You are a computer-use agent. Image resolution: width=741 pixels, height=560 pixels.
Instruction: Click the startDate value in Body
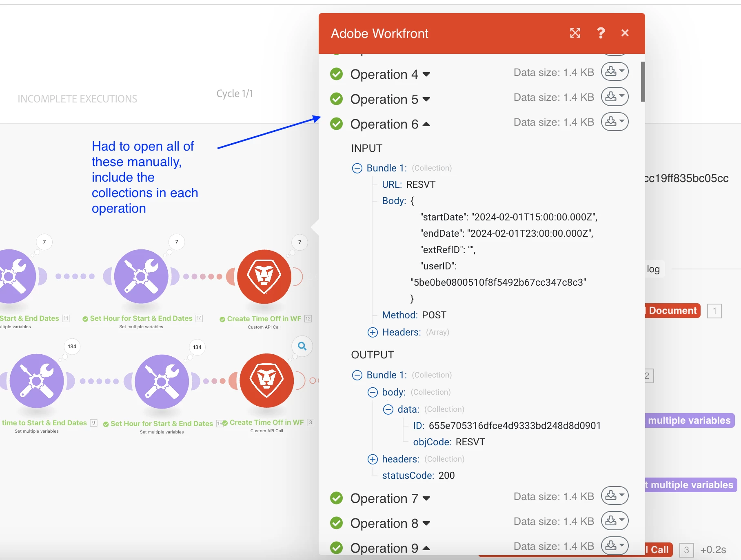[534, 217]
